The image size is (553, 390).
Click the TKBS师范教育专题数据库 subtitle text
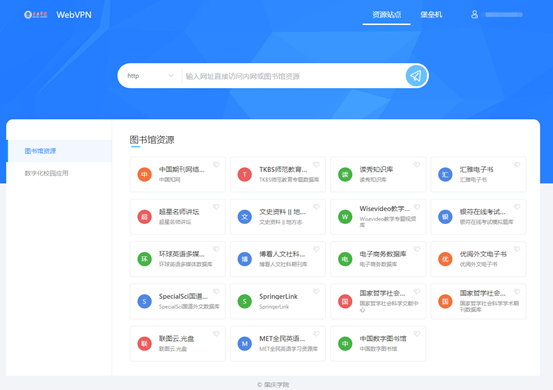pos(289,180)
